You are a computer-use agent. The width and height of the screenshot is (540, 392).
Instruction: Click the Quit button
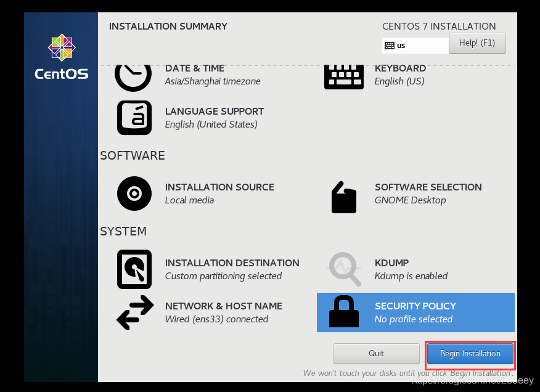pyautogui.click(x=377, y=353)
